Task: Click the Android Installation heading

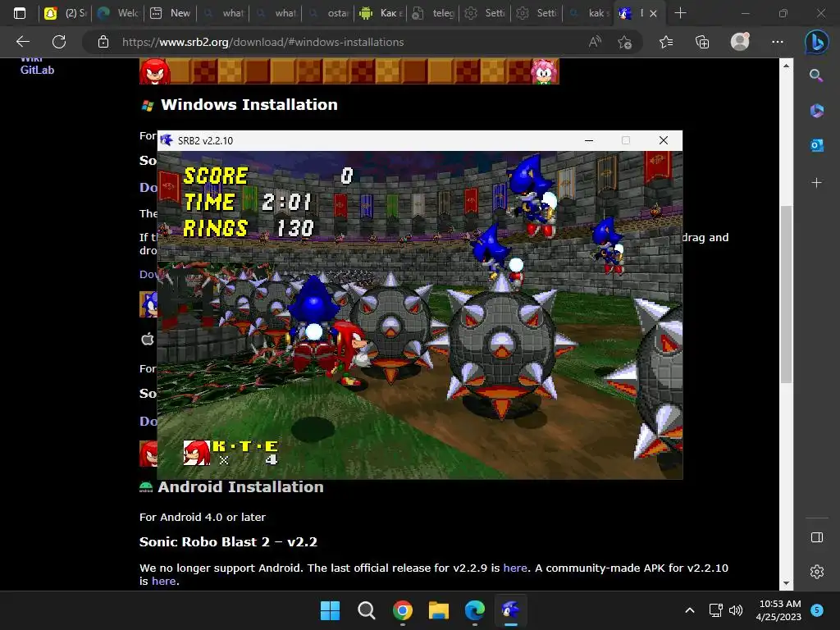Action: pos(240,486)
